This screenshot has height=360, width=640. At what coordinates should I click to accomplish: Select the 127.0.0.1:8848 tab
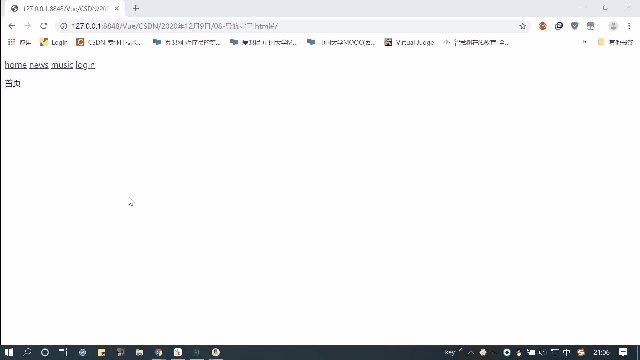click(65, 9)
